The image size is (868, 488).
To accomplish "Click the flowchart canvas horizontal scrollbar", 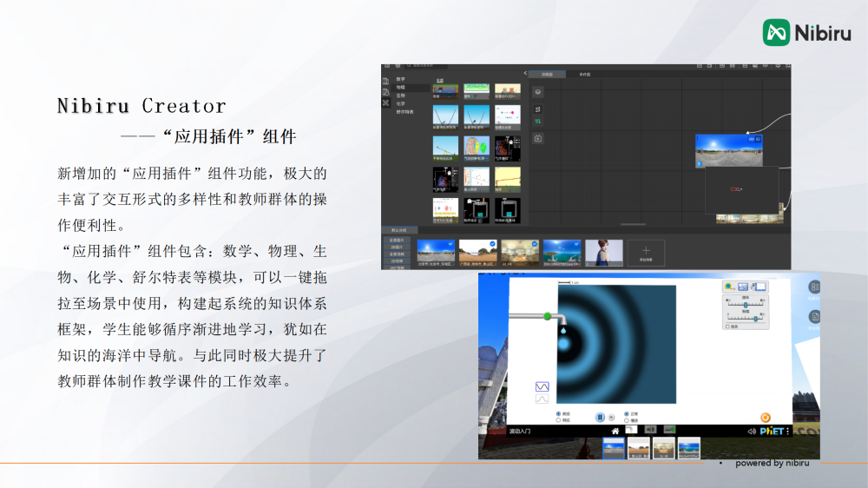I will (x=634, y=224).
